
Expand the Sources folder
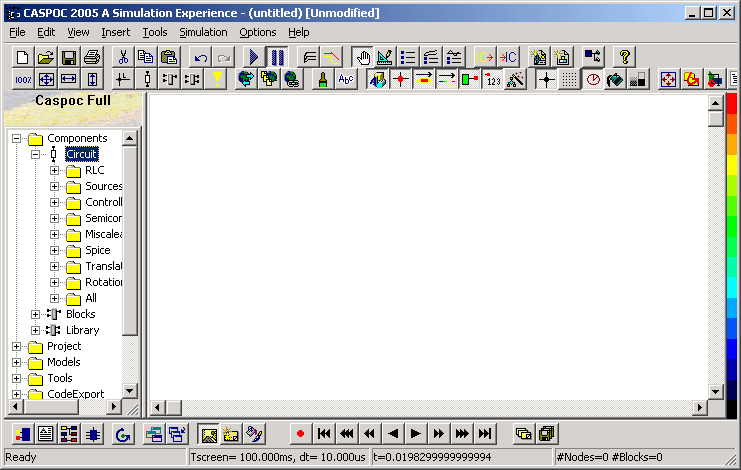[x=54, y=187]
